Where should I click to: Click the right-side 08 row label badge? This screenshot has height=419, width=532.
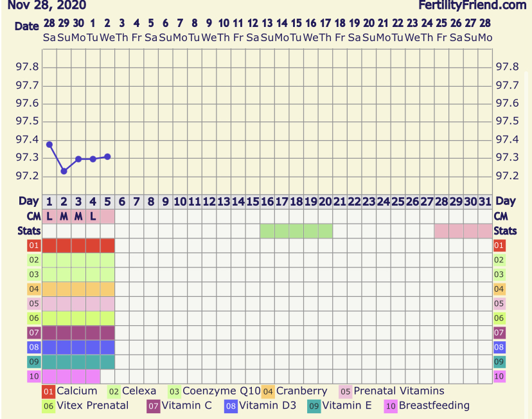(x=499, y=348)
